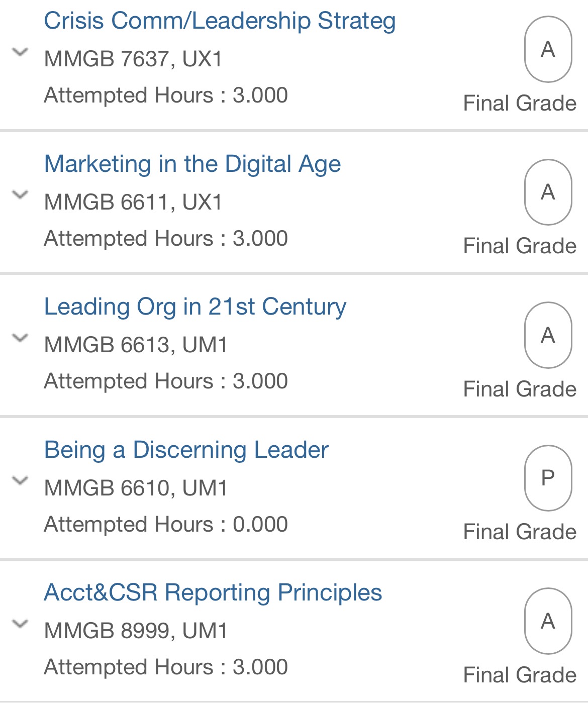This screenshot has width=588, height=703.
Task: Open the Crisis Comm/Leadership Strateg course link
Action: (220, 21)
